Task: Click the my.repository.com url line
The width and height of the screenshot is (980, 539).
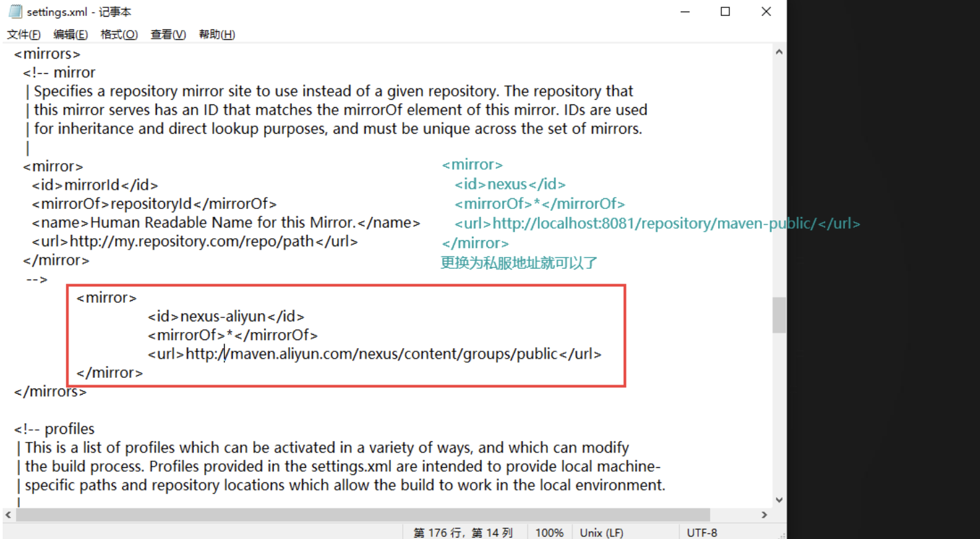Action: [x=194, y=242]
